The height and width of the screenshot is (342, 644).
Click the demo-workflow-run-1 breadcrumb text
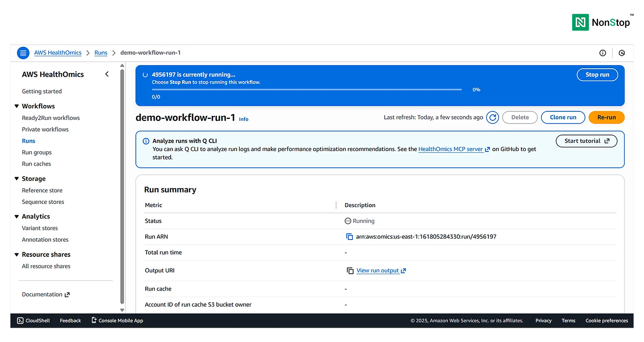[x=150, y=53]
